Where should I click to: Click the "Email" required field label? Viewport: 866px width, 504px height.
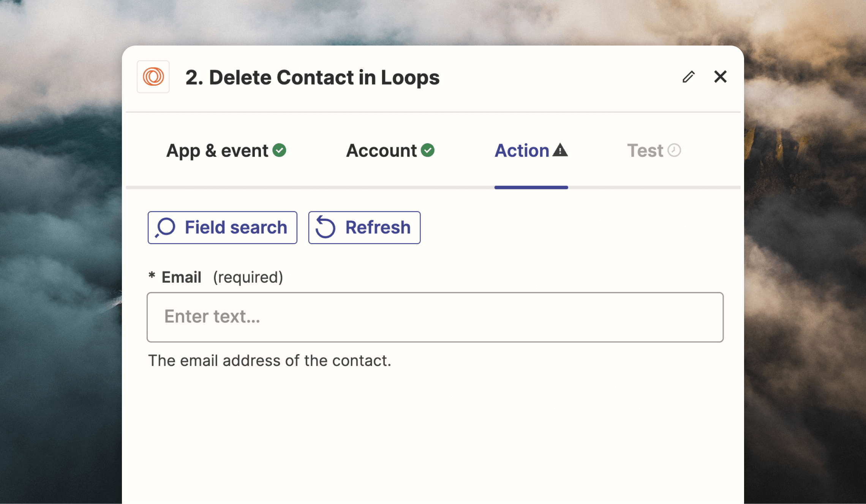(182, 277)
